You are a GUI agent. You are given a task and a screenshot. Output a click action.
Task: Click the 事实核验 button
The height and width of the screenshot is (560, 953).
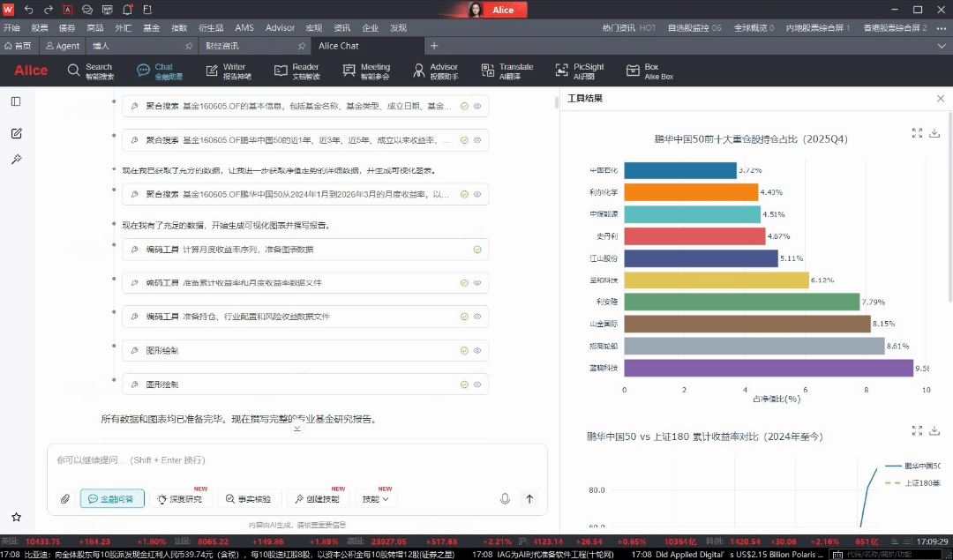tap(250, 499)
